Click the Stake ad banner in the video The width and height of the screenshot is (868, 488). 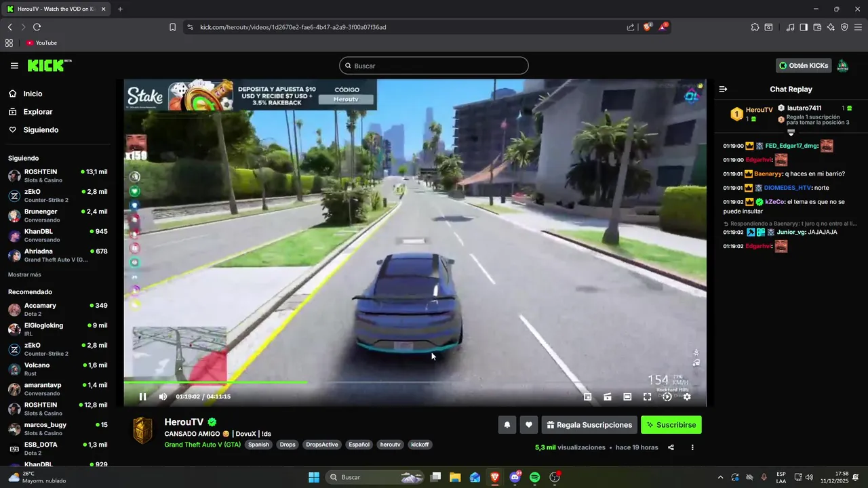tap(250, 95)
